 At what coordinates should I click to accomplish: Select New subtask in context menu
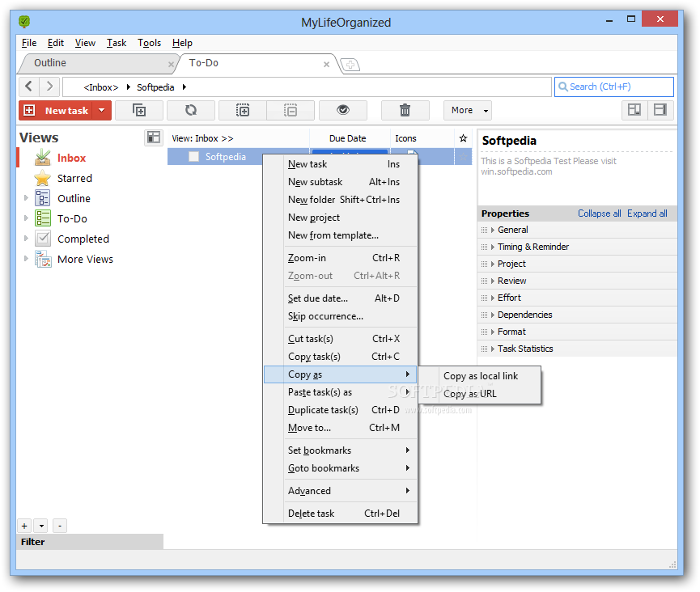[x=341, y=182]
